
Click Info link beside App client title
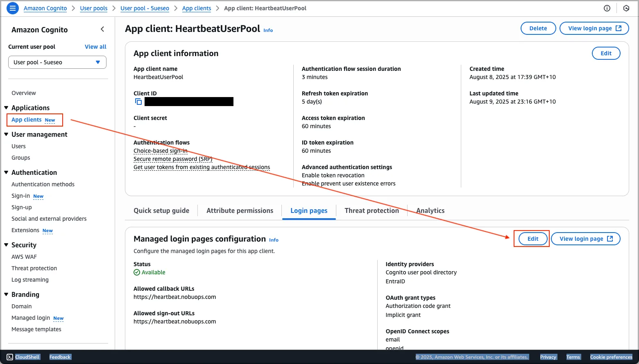(268, 30)
